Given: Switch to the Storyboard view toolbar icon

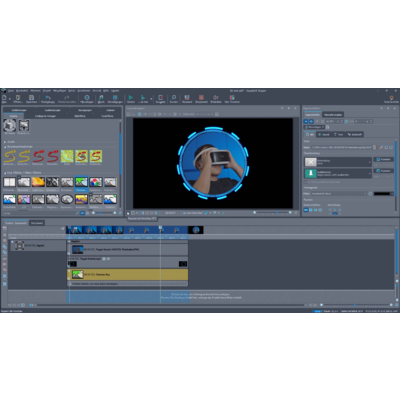Looking at the screenshot, I should [x=201, y=98].
